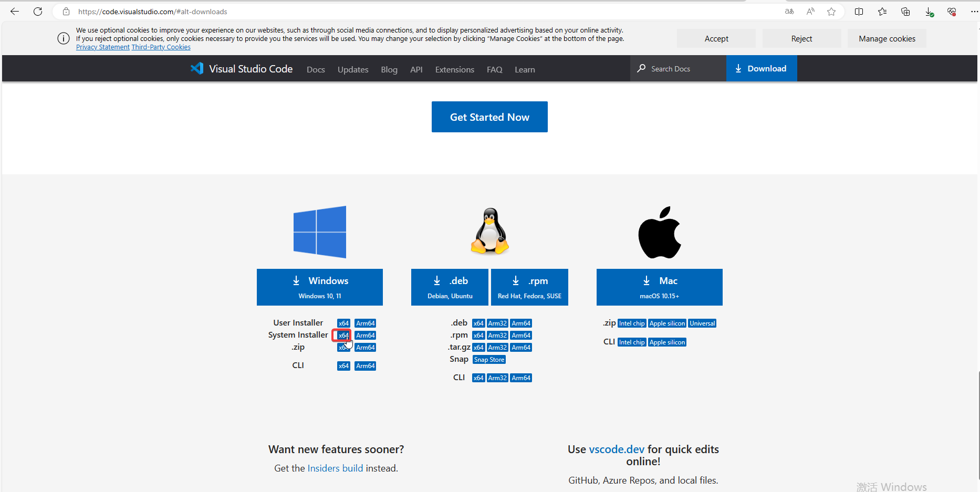Click the Linux penguin logo

(x=490, y=231)
